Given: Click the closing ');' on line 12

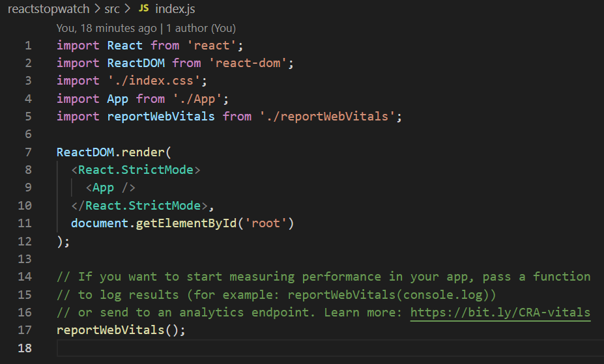Looking at the screenshot, I should click(63, 242).
